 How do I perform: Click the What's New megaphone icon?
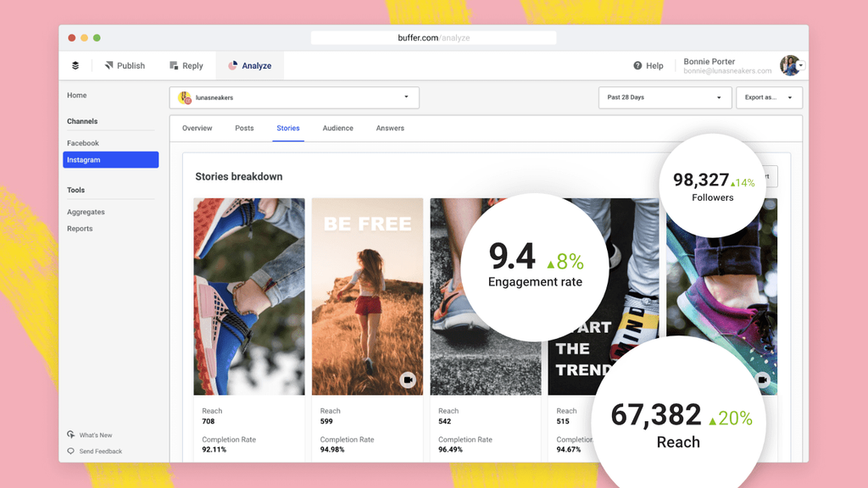(71, 435)
